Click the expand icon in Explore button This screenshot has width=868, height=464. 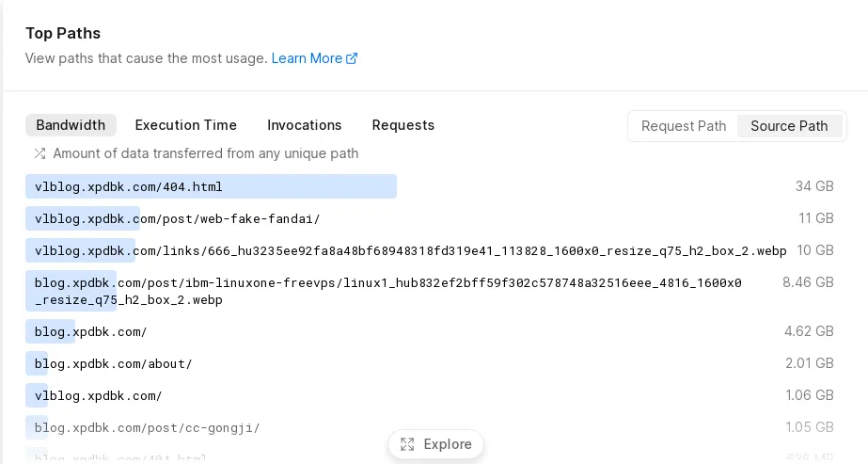(x=407, y=444)
